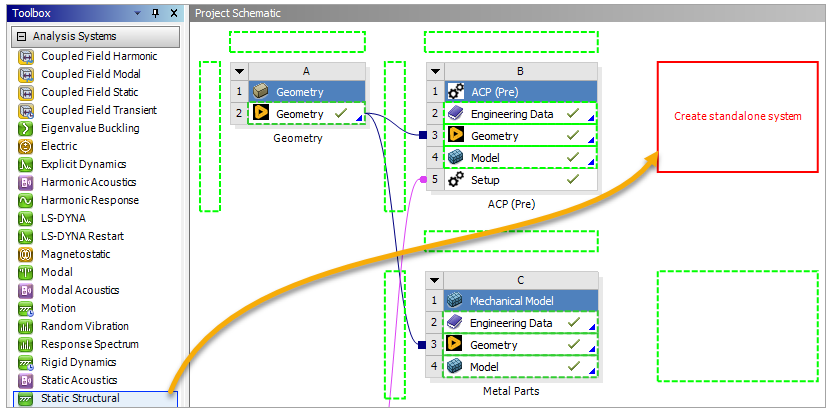832x415 pixels.
Task: Click the Electric system icon
Action: pos(25,146)
